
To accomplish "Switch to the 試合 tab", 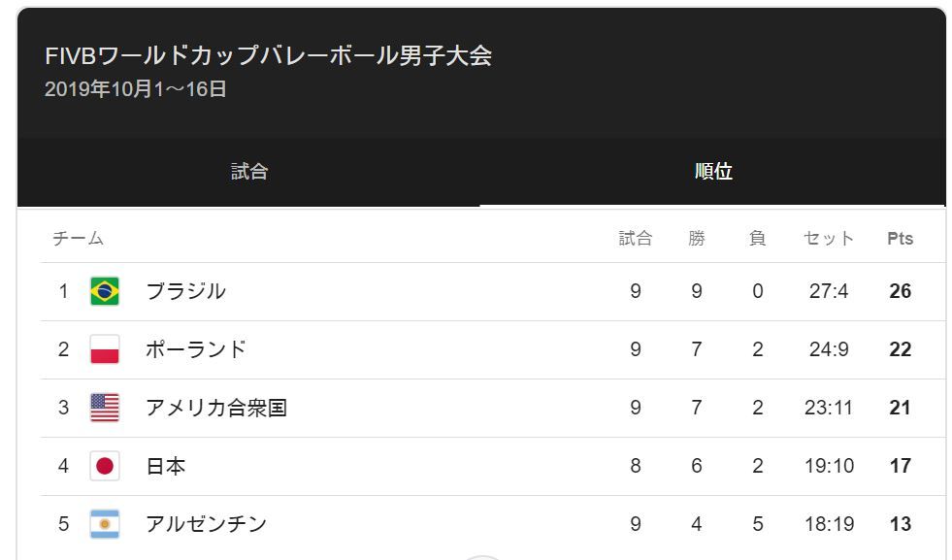I will click(x=249, y=171).
